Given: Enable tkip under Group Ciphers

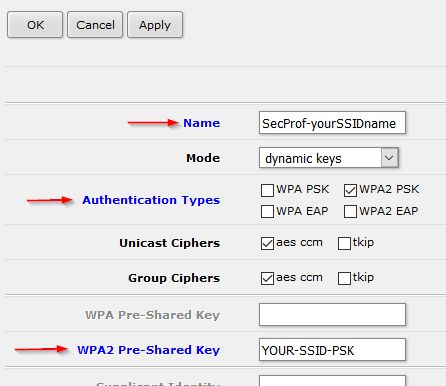Looking at the screenshot, I should point(344,279).
